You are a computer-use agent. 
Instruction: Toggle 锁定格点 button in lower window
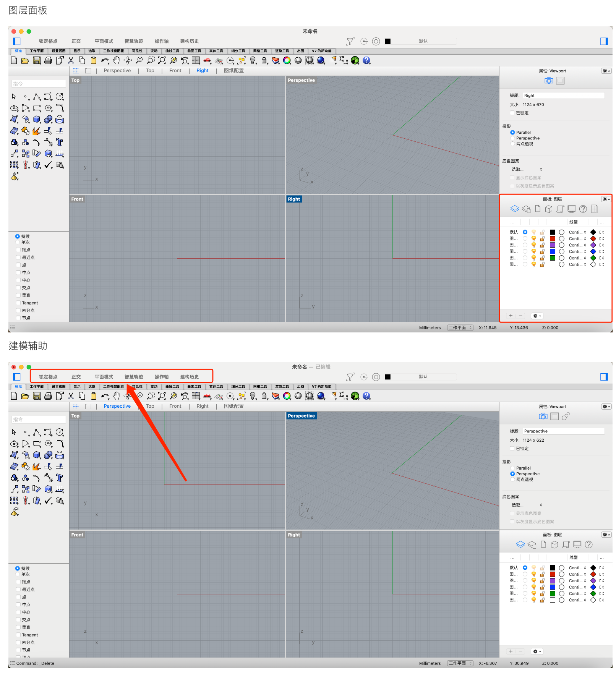(48, 377)
